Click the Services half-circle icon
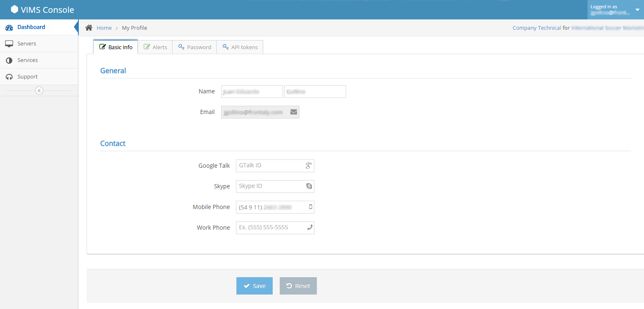Screen dimensions: 644x309 tap(9, 60)
